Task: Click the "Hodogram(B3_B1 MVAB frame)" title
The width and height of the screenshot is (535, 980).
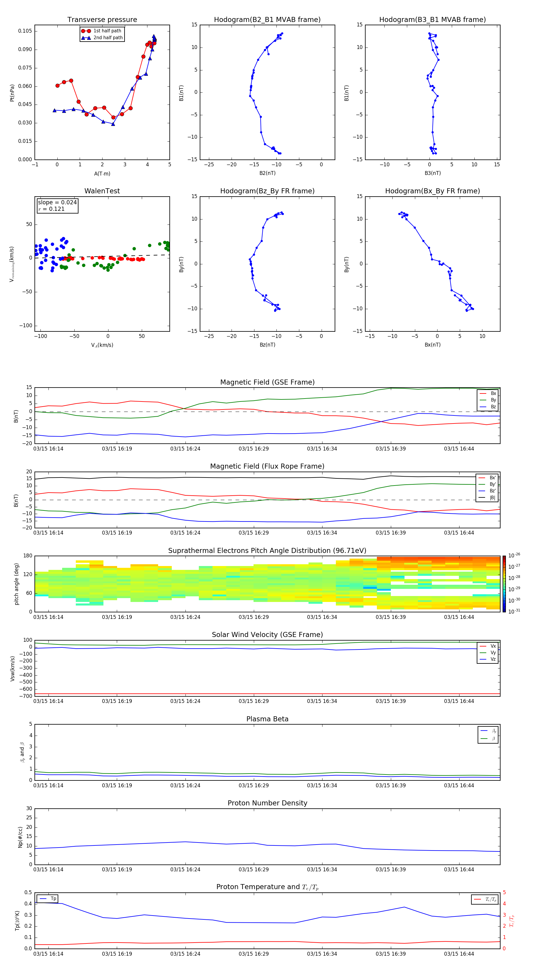Action: (432, 20)
